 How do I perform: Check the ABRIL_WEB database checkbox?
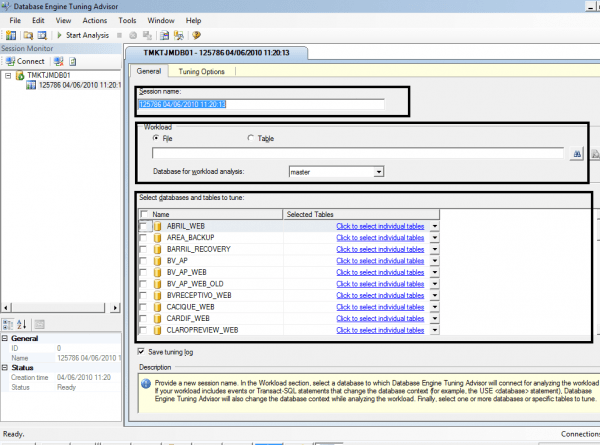143,226
